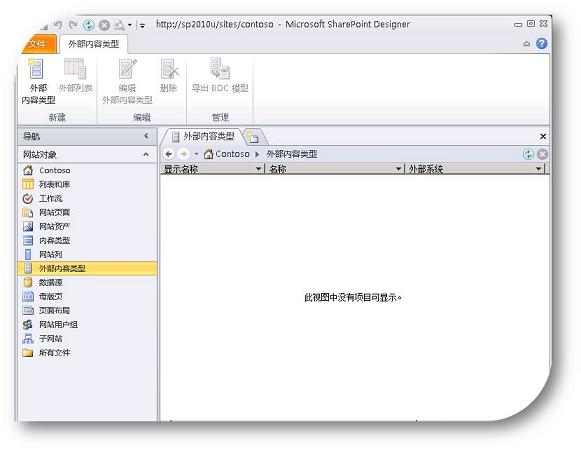Open Help with question mark icon

(541, 44)
